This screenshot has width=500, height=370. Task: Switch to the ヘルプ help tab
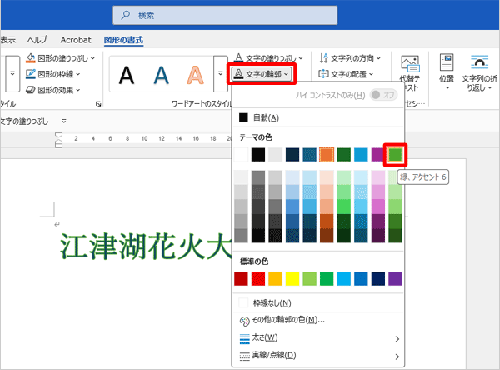tap(37, 40)
